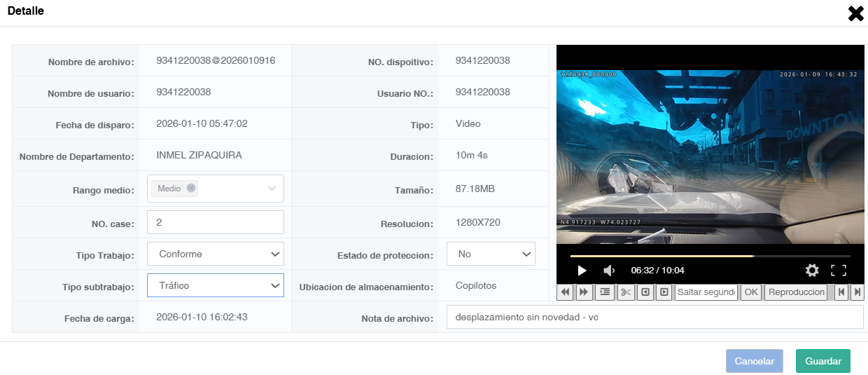
Task: Remove the Medio tag
Action: pyautogui.click(x=191, y=189)
